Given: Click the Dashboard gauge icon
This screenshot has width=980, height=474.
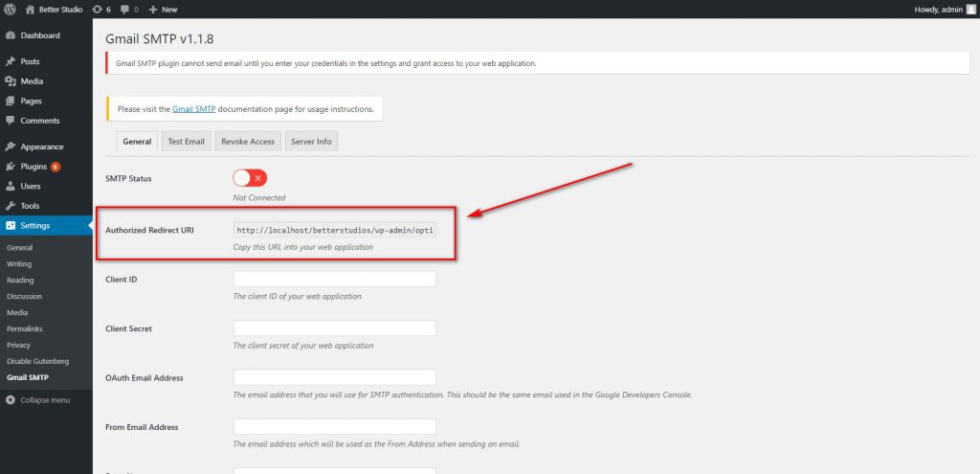Looking at the screenshot, I should tap(10, 35).
